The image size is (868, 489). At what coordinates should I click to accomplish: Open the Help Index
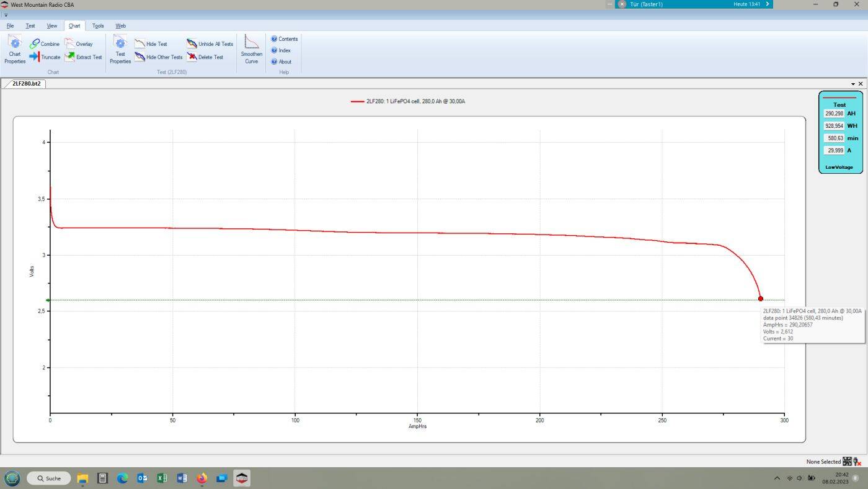[x=281, y=50]
